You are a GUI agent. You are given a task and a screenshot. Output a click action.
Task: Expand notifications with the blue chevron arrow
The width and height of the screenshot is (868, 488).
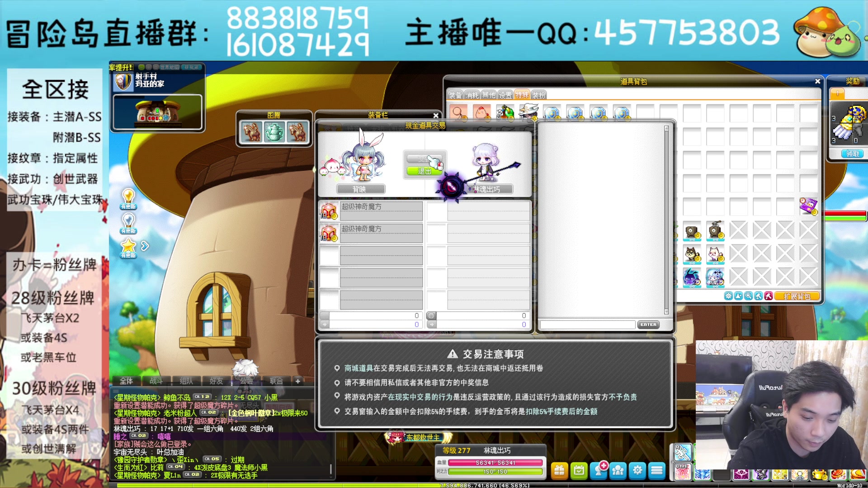(x=145, y=246)
